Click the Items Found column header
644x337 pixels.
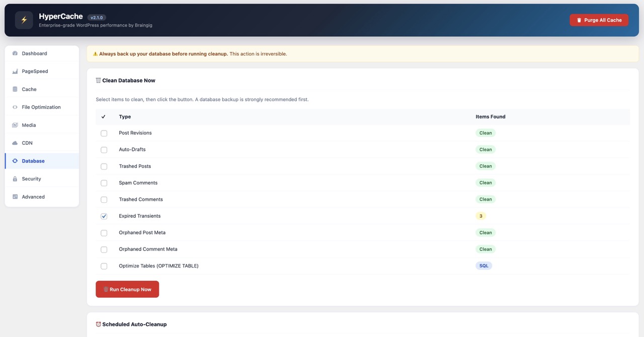point(491,117)
